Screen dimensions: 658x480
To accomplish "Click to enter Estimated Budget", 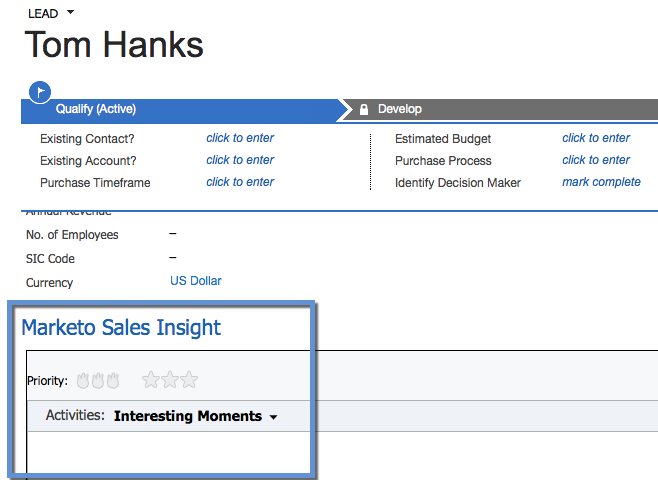I will 596,138.
